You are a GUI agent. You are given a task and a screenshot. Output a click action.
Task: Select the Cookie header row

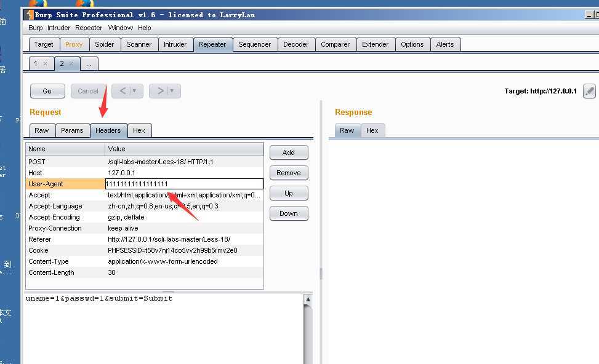(145, 250)
